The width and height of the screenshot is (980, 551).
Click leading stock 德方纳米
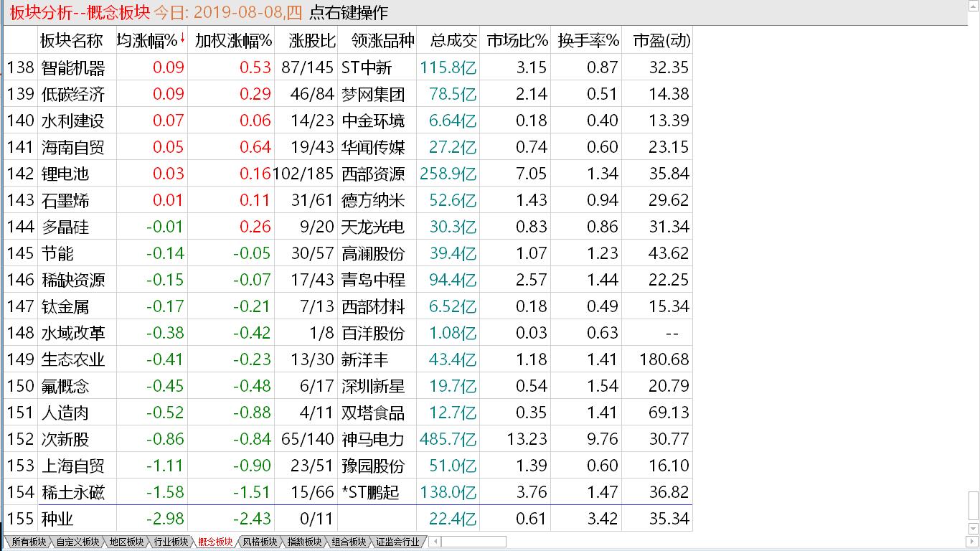tap(373, 200)
